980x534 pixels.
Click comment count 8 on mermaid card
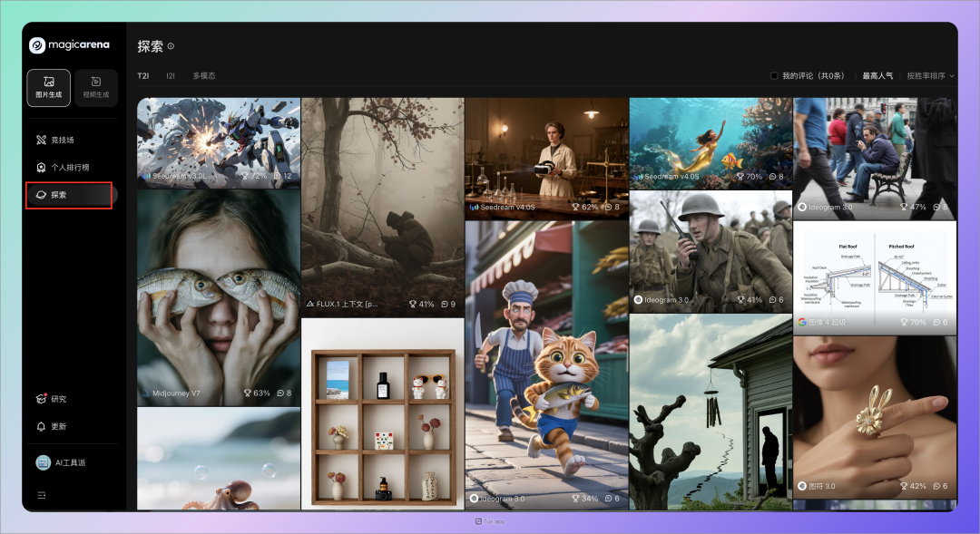pos(776,177)
